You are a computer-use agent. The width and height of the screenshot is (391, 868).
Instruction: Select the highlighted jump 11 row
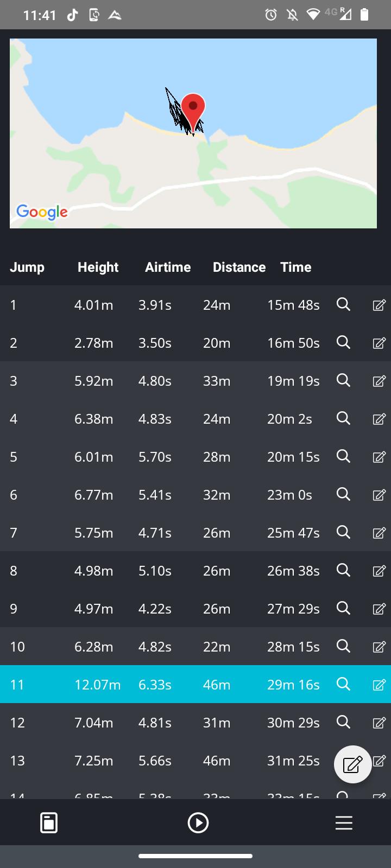[163, 685]
